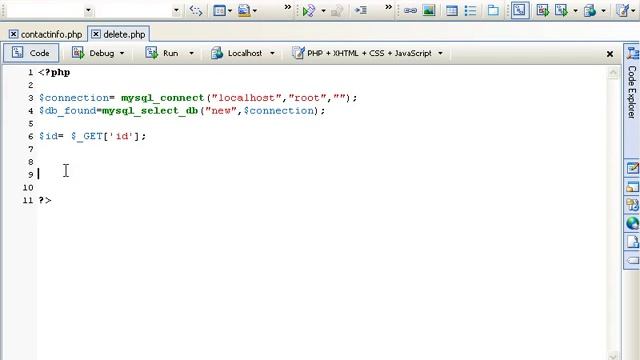640x360 pixels.
Task: Open dropdown beside green play pen icon
Action: coord(323,11)
